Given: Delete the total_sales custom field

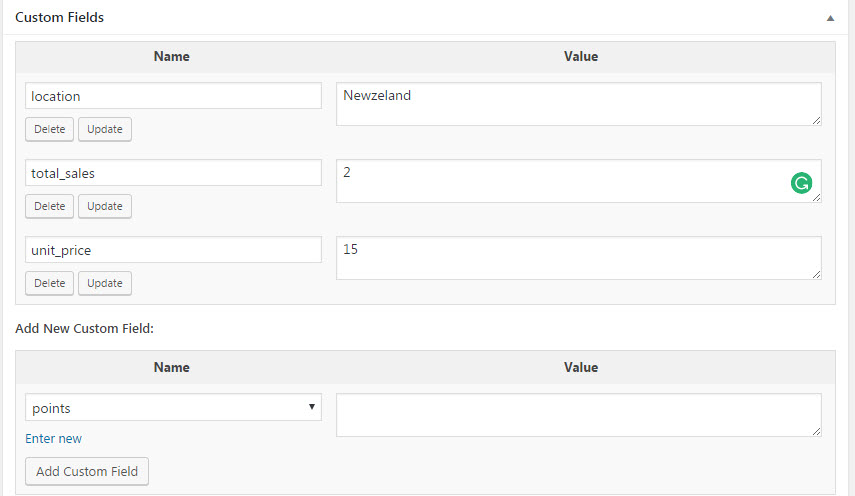Looking at the screenshot, I should 50,206.
